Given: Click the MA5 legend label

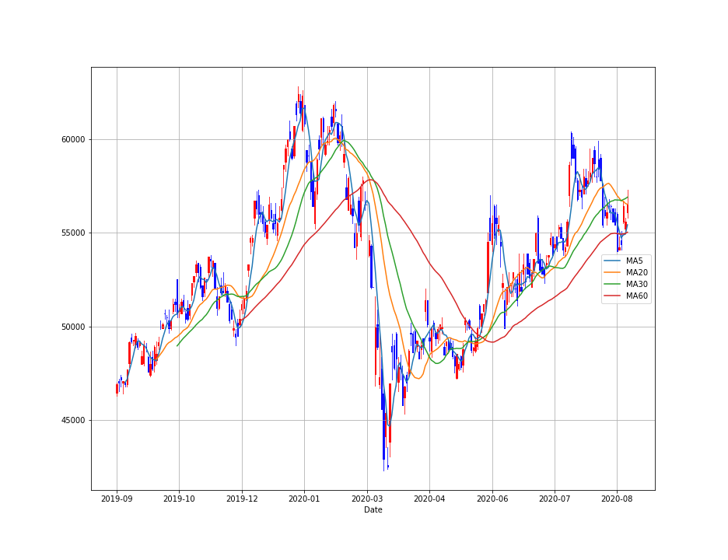Looking at the screenshot, I should coord(634,261).
